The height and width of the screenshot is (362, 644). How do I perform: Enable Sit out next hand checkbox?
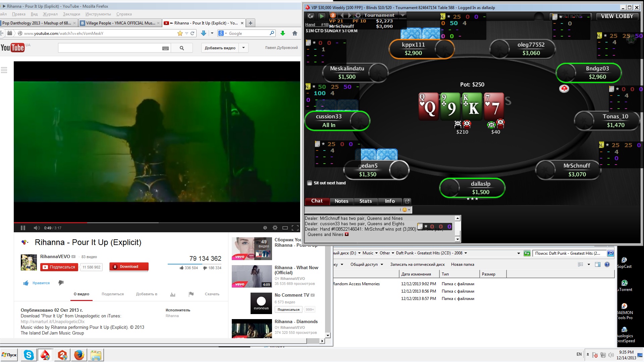point(310,183)
